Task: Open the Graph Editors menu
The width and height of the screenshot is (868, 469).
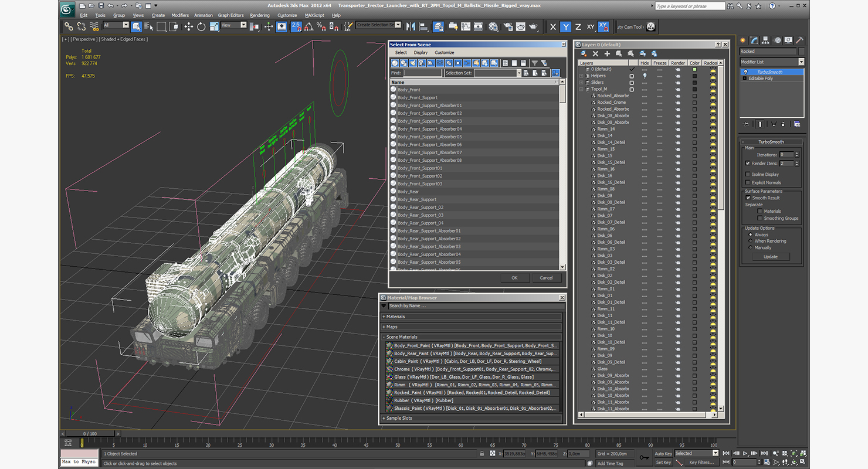Action: (230, 15)
